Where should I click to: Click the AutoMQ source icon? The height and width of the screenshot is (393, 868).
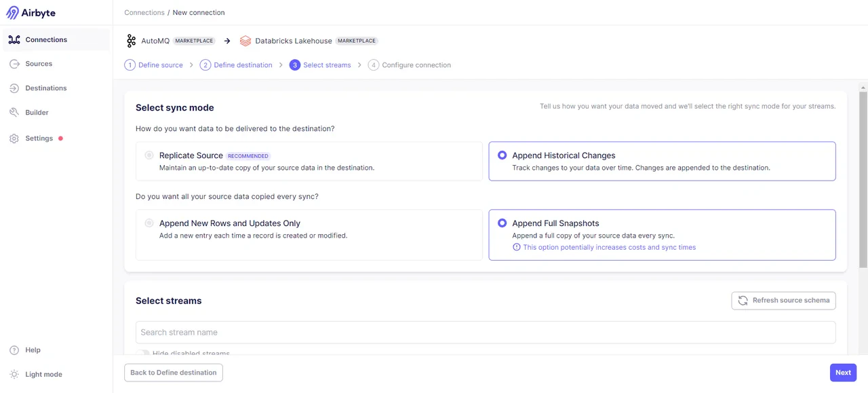click(x=131, y=41)
